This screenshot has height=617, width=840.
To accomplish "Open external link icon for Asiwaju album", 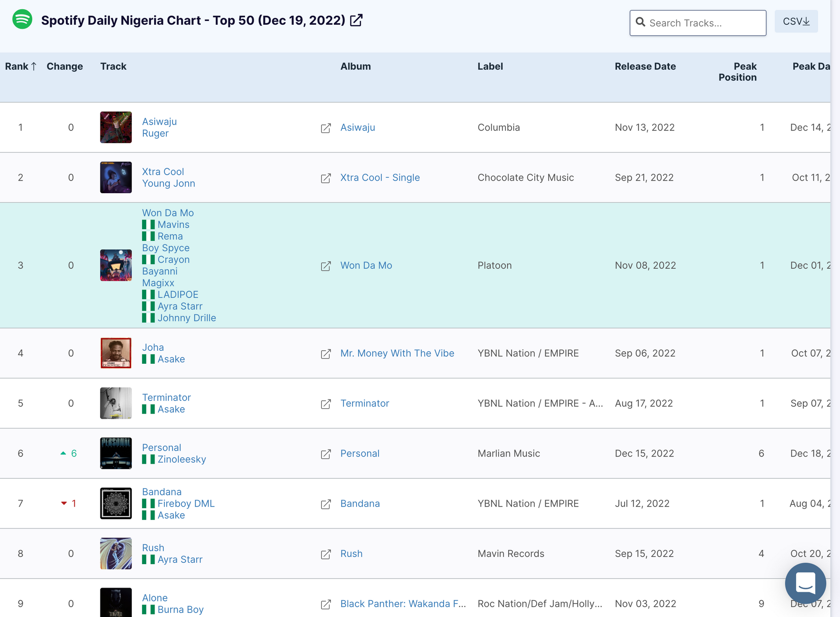I will click(x=326, y=128).
